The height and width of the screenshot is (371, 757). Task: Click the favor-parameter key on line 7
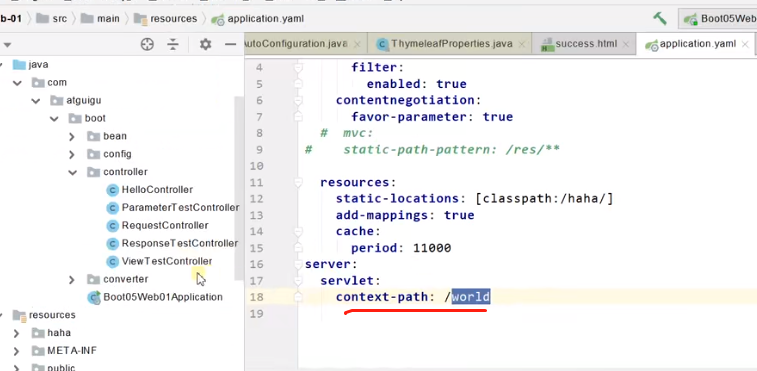(409, 117)
